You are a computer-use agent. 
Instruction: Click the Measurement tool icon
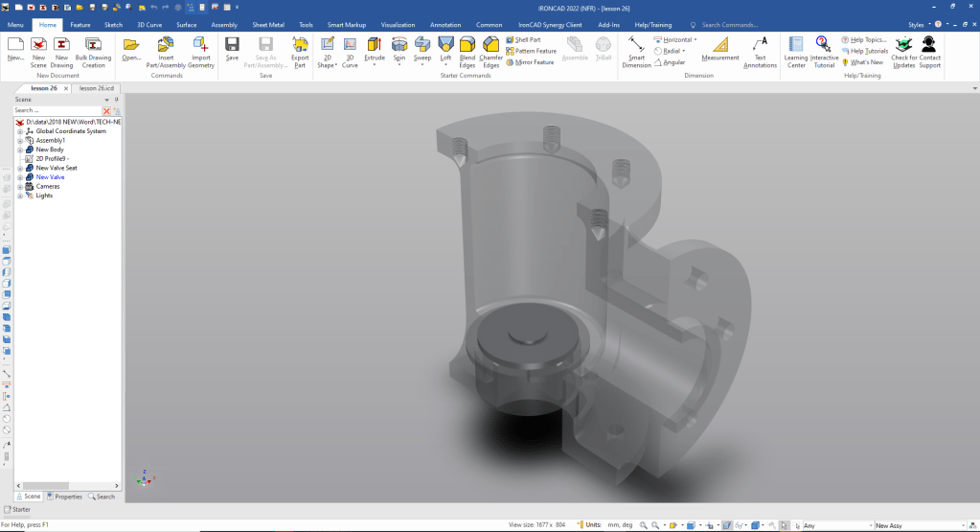[x=720, y=44]
